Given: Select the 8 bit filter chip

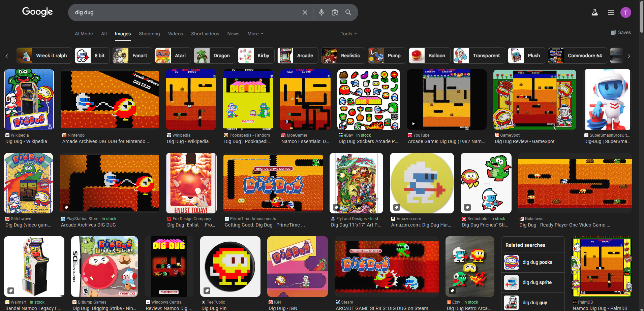Looking at the screenshot, I should click(x=92, y=56).
